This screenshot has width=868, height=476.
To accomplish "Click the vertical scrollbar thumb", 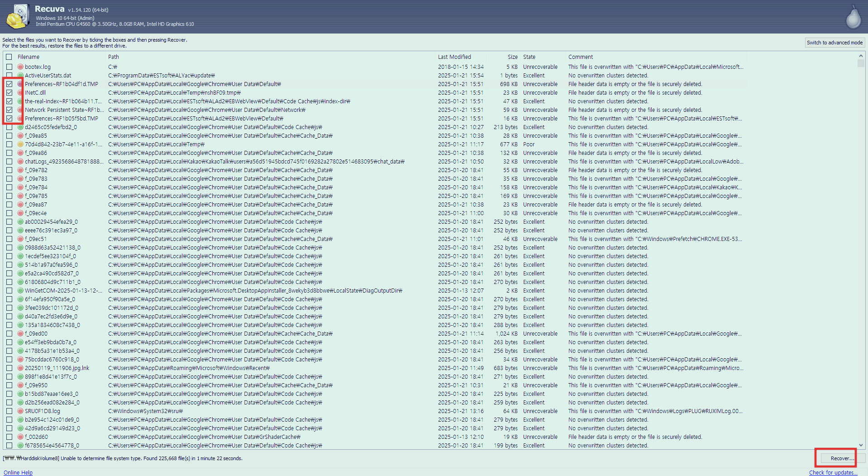I will [x=861, y=63].
